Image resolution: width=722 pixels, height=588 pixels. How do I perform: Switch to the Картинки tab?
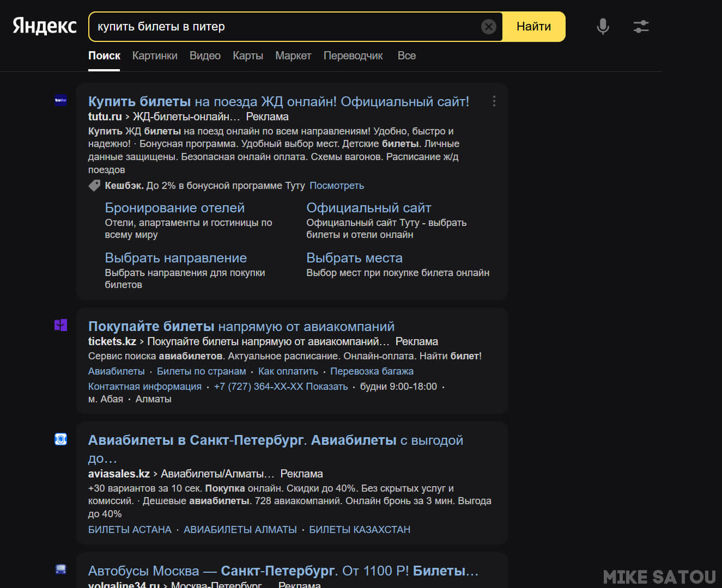tap(155, 56)
